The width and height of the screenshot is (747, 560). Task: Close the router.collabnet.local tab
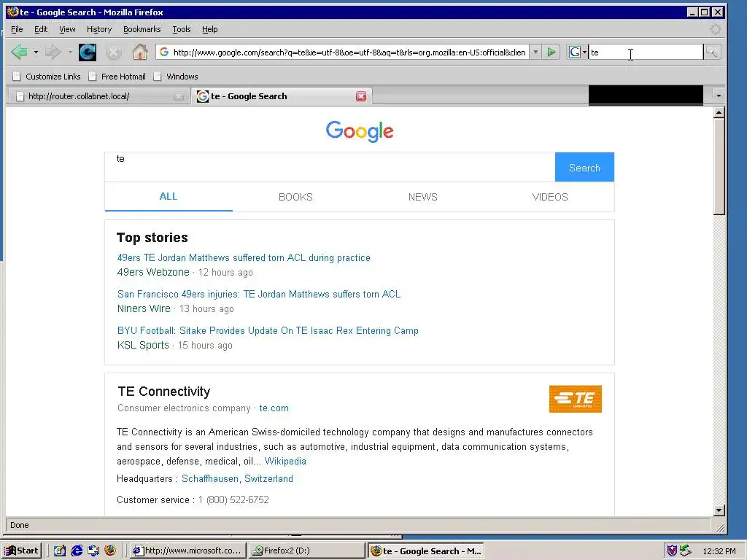pos(179,97)
